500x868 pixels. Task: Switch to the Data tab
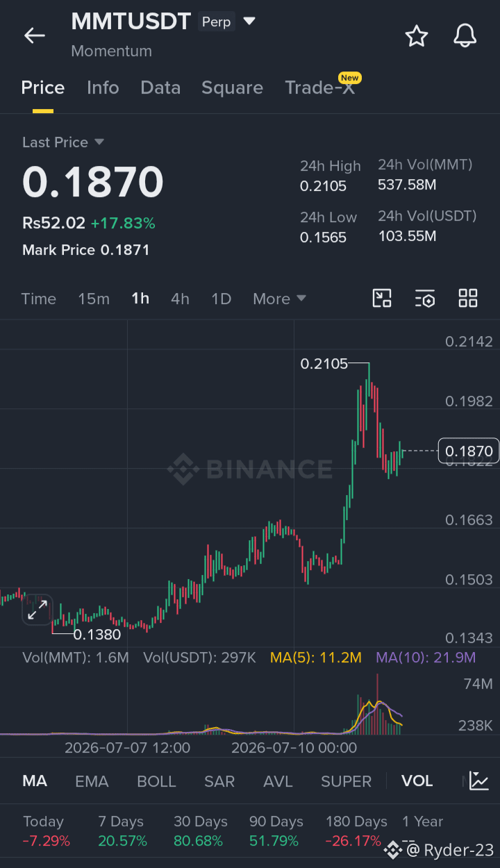click(x=160, y=87)
